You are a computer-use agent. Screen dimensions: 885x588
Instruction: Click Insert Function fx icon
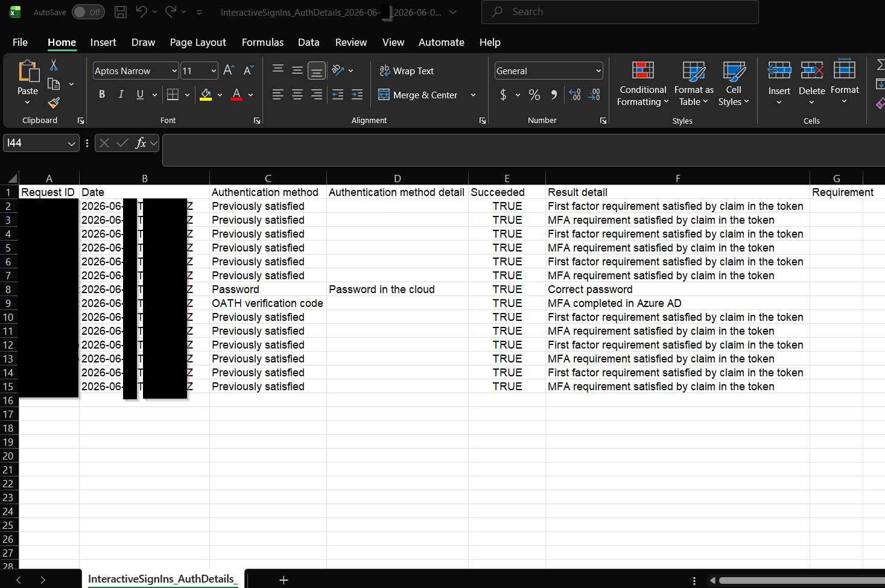point(141,143)
